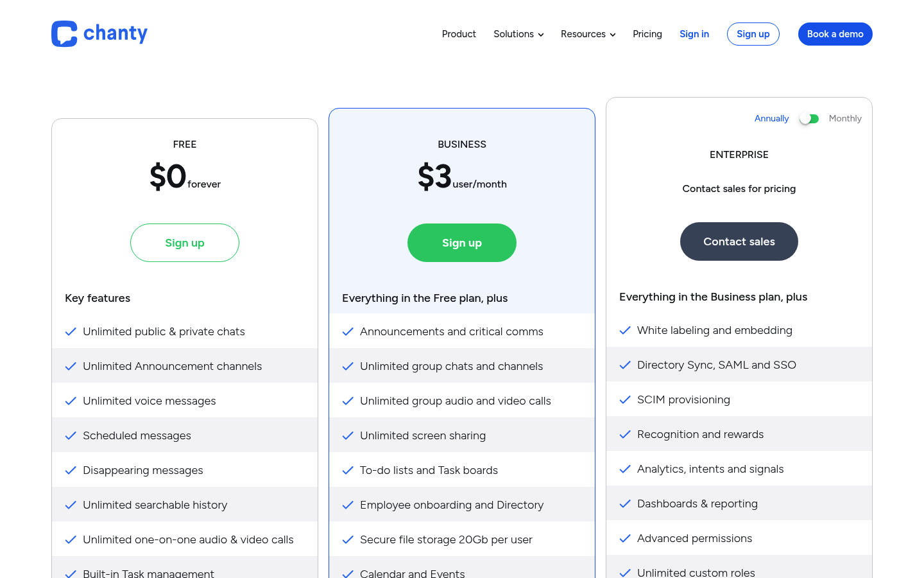
Task: Click the 'Unlimited one-on-one audio & video calls' text
Action: coord(188,539)
